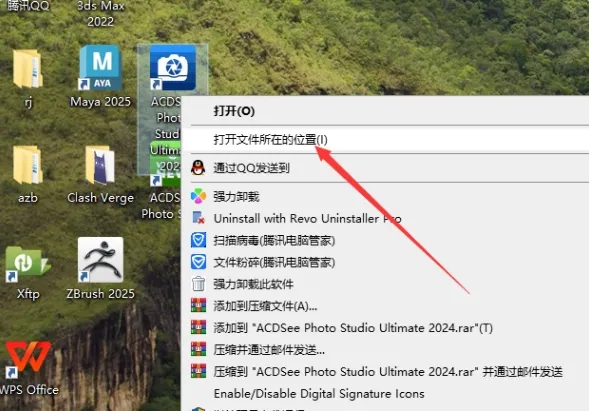Click the QQ penguin icon in menu
The image size is (589, 411).
(198, 168)
